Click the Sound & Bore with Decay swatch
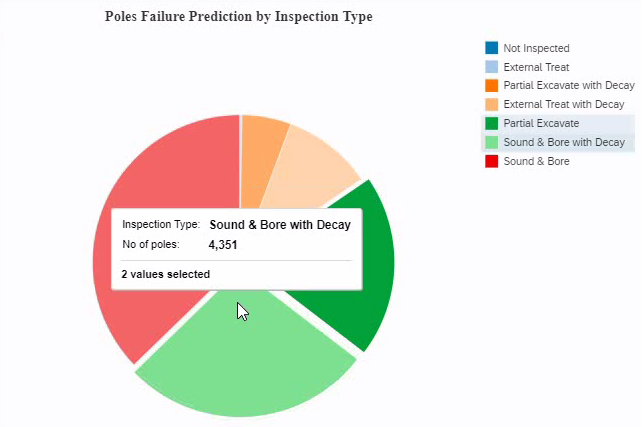The image size is (643, 427). point(491,143)
